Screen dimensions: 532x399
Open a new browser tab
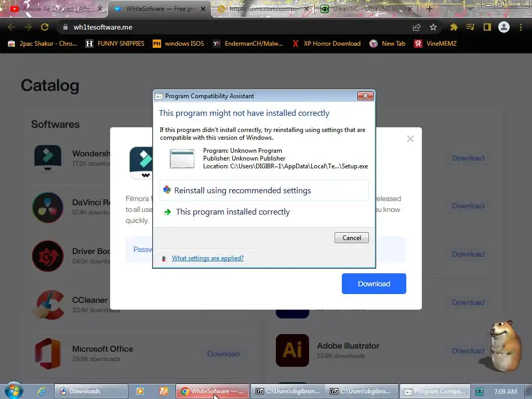click(x=429, y=9)
